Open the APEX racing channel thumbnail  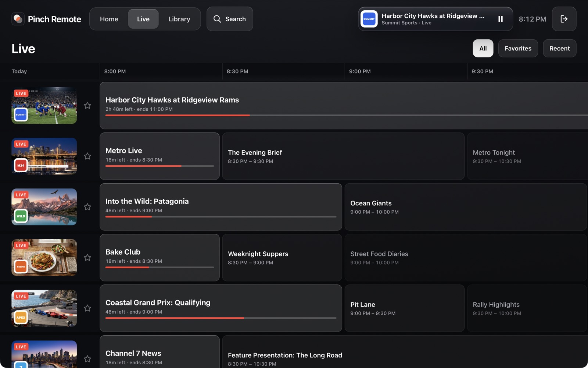tap(44, 308)
